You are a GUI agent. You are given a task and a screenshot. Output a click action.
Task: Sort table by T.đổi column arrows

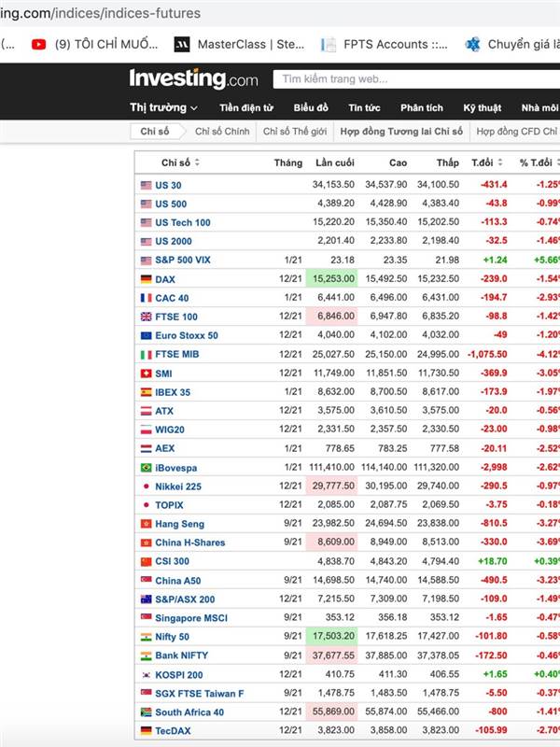(x=500, y=162)
